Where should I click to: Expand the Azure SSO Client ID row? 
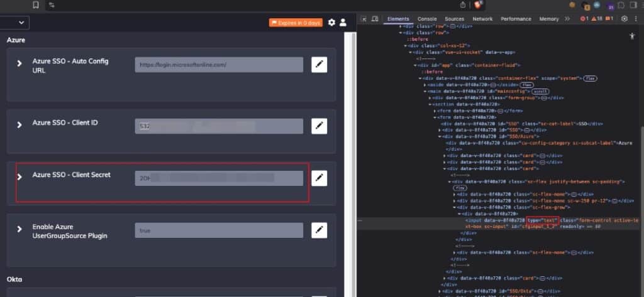point(19,125)
